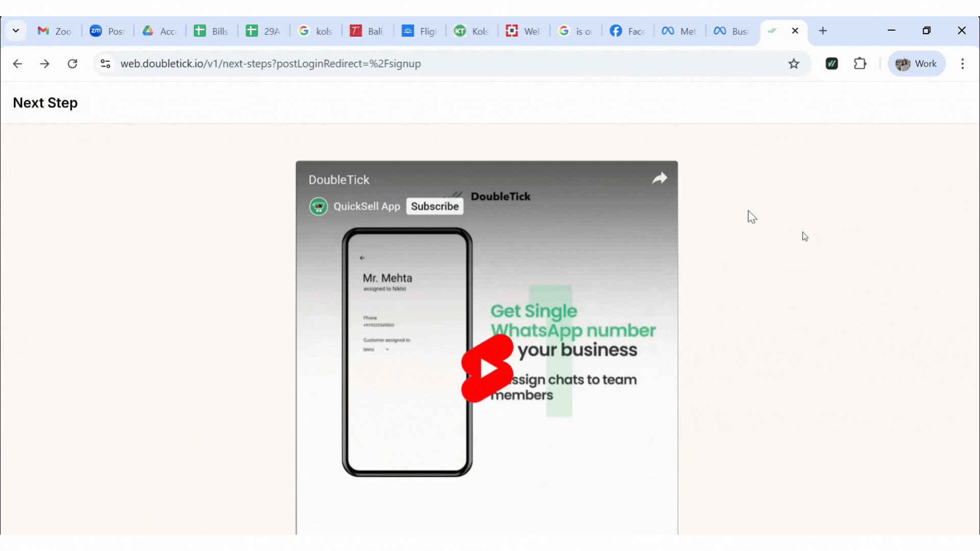980x551 pixels.
Task: Open the Work profile menu
Action: click(x=916, y=64)
